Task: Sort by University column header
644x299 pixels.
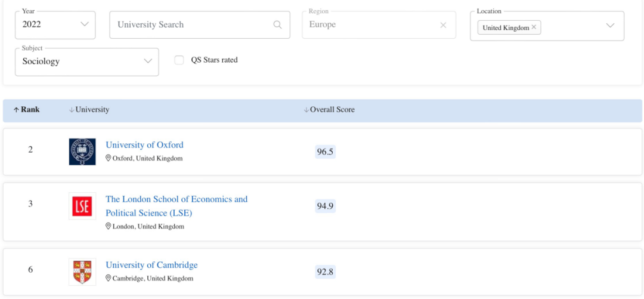Action: tap(89, 110)
